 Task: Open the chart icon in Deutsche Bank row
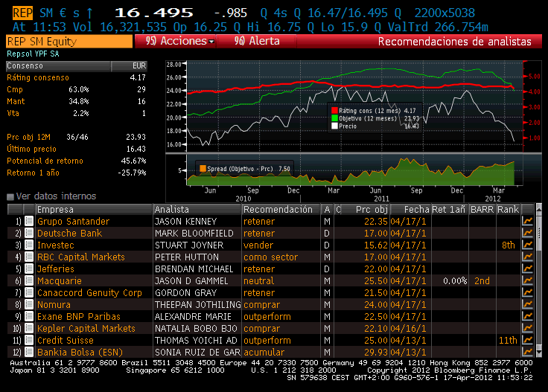527,234
